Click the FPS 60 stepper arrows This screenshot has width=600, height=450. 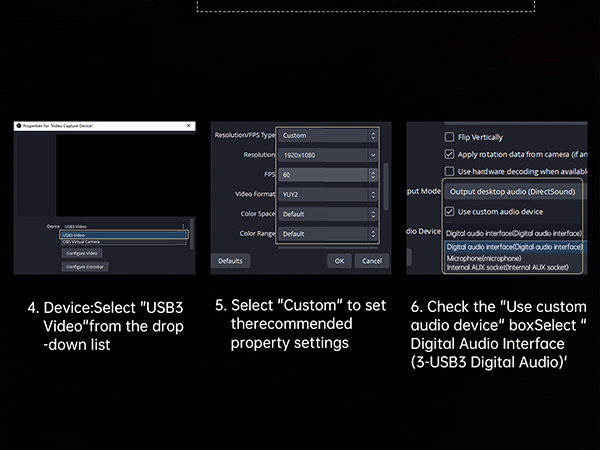click(373, 175)
